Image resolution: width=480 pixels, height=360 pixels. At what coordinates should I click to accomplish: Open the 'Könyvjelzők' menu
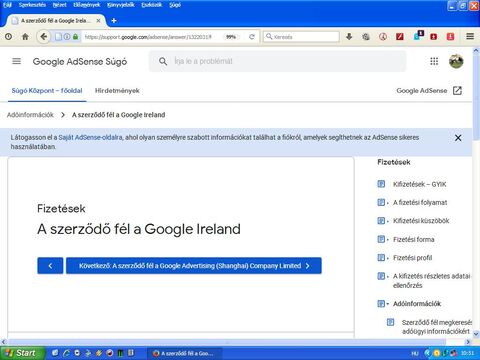(x=120, y=5)
